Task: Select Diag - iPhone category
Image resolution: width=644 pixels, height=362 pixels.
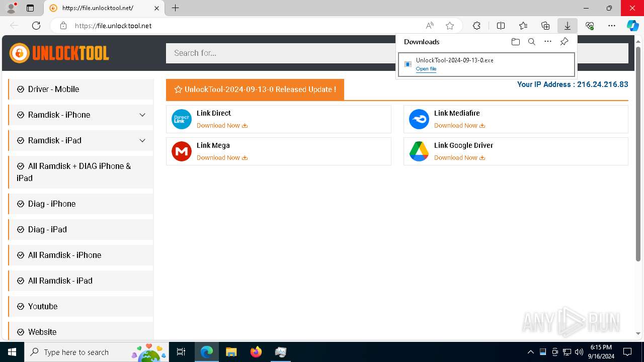Action: pos(81,204)
